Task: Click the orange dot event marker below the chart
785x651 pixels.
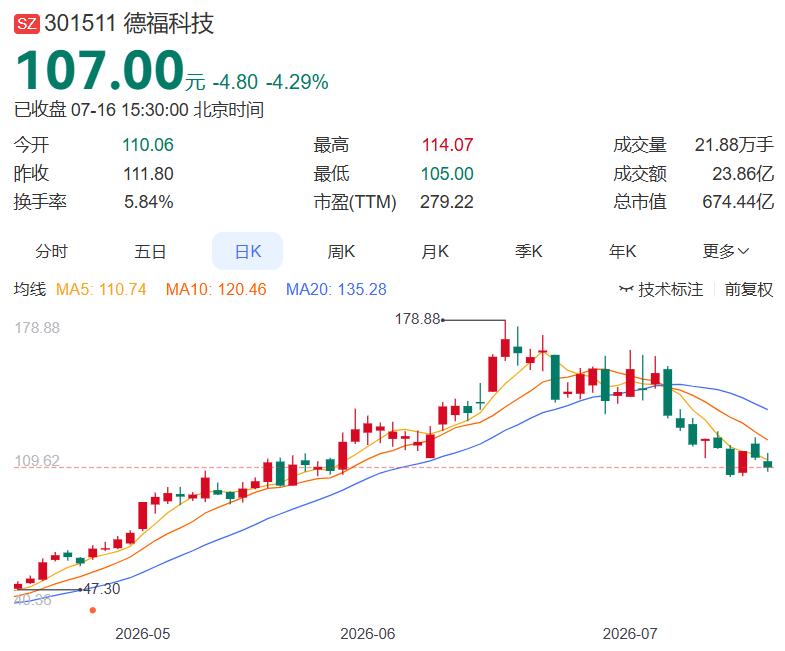Action: pyautogui.click(x=93, y=610)
